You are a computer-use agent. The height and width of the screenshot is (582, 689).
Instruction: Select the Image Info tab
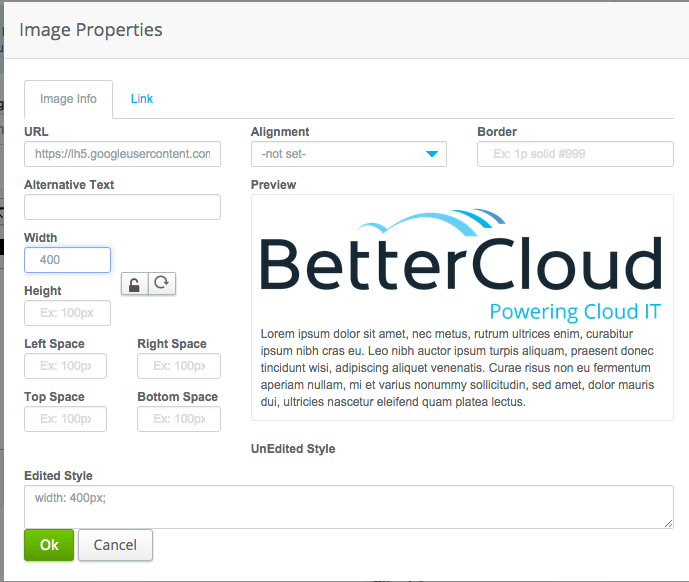tap(69, 99)
